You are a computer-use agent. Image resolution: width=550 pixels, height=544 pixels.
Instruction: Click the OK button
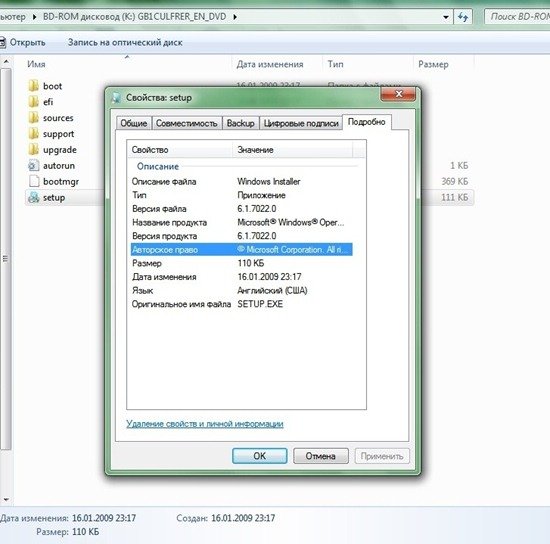coord(260,456)
